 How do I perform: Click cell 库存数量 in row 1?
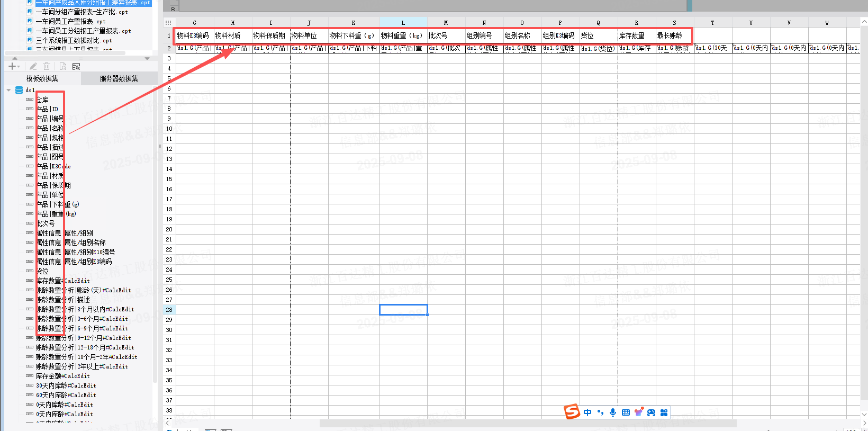click(x=637, y=35)
